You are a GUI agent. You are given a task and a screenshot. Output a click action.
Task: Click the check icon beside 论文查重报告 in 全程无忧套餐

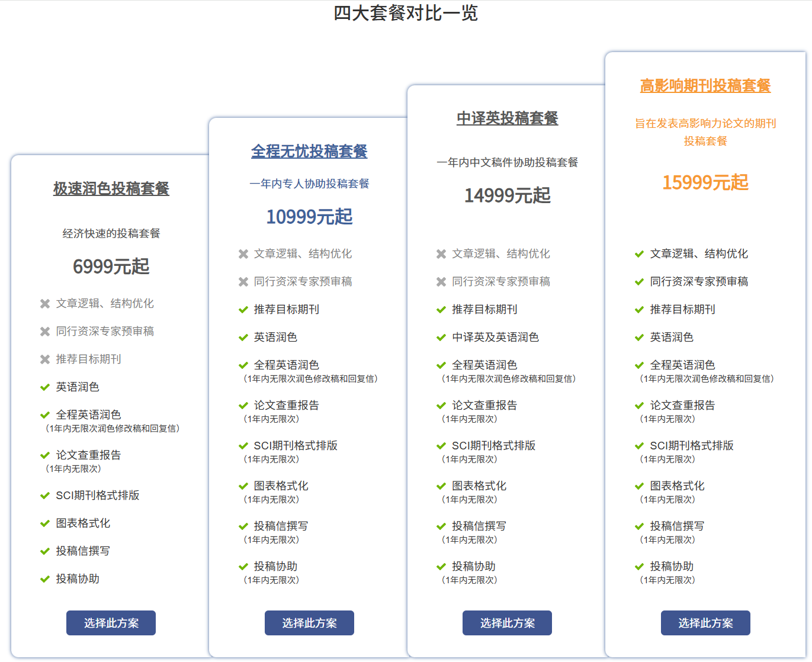point(243,406)
